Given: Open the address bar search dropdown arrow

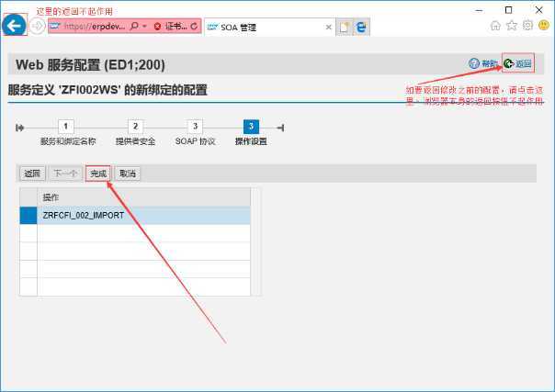Looking at the screenshot, I should click(x=145, y=26).
